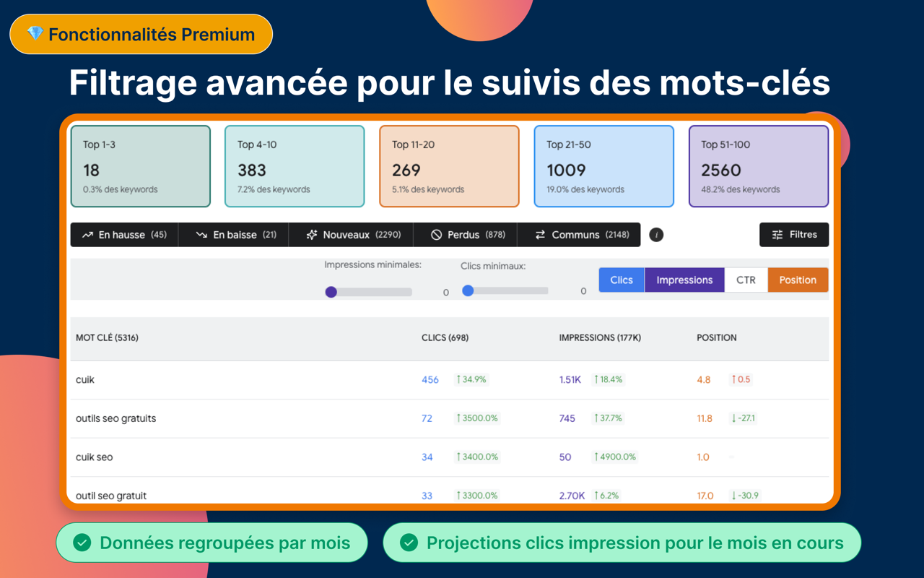Click checkmark icon beside Projections clics impression
The height and width of the screenshot is (578, 924).
pos(409,543)
